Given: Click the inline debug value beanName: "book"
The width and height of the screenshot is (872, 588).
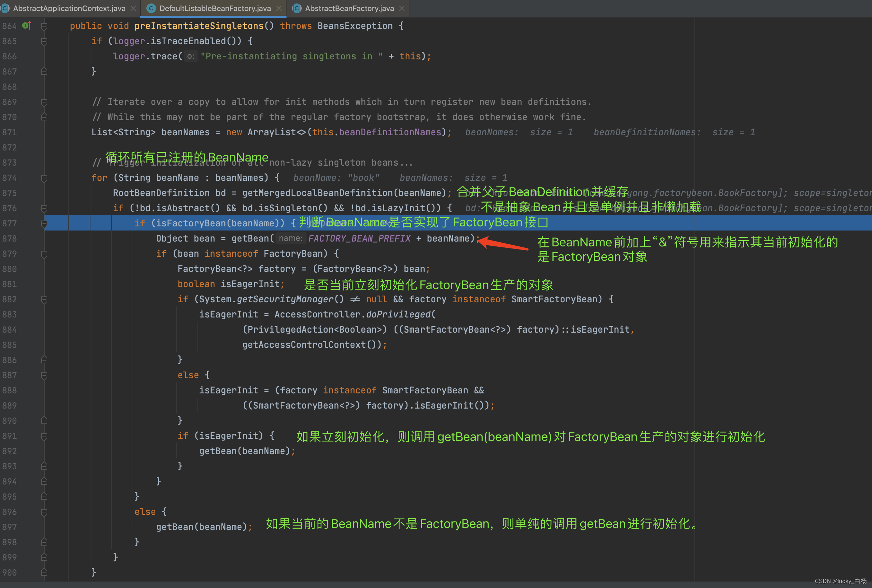Looking at the screenshot, I should click(x=337, y=178).
